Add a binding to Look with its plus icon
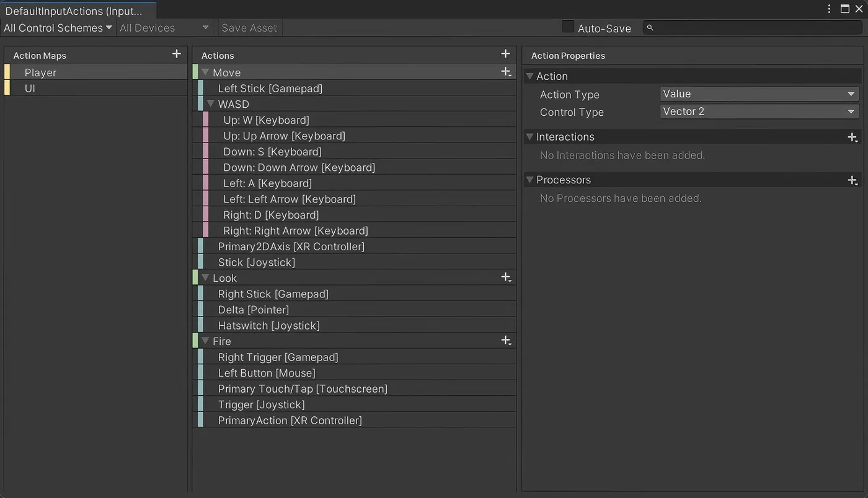Image resolution: width=868 pixels, height=498 pixels. [x=506, y=277]
